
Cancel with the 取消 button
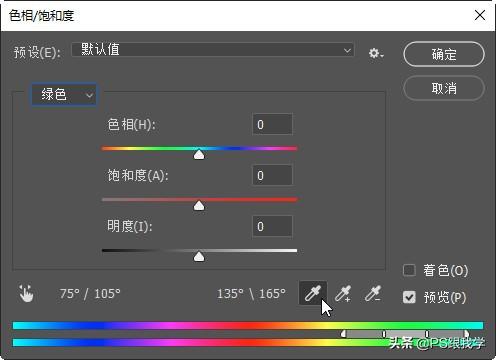(444, 88)
